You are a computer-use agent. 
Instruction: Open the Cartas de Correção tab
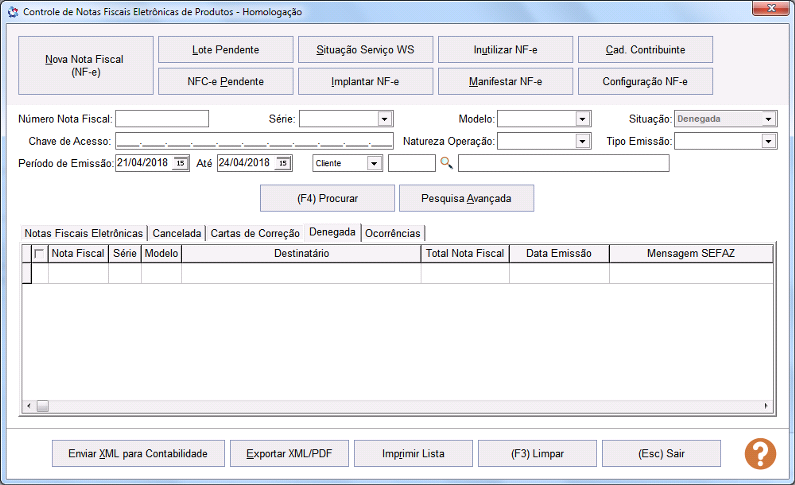tap(255, 233)
